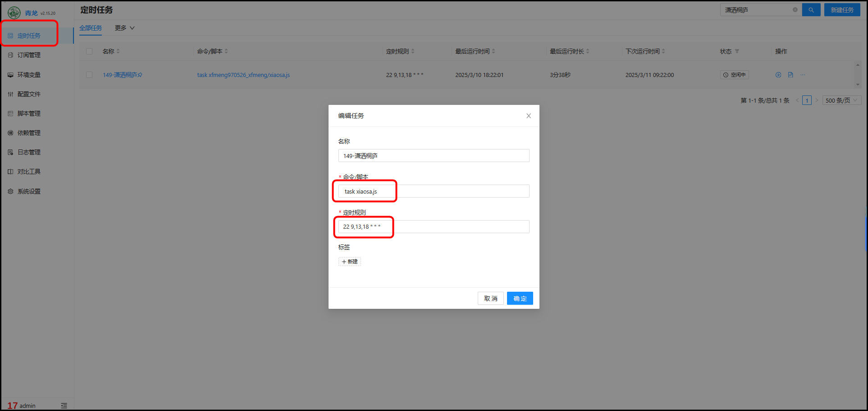Image resolution: width=868 pixels, height=411 pixels.
Task: Sort by the 下次运行时间 column
Action: [663, 51]
